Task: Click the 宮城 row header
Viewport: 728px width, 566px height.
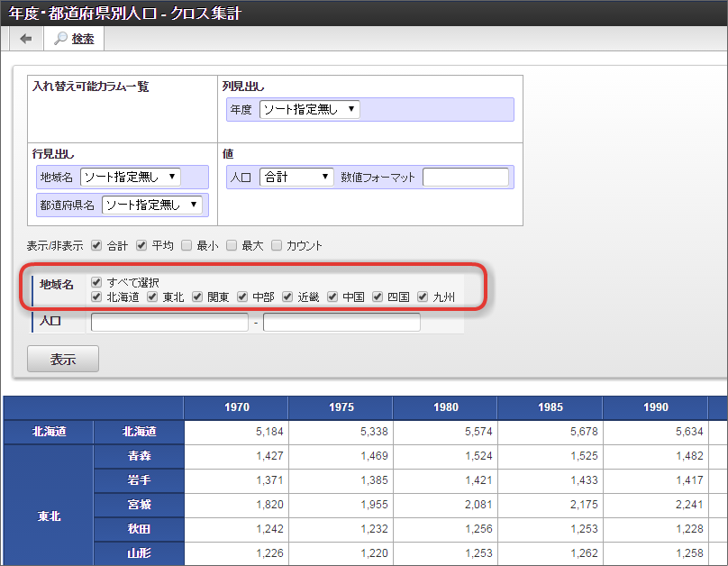Action: (139, 505)
